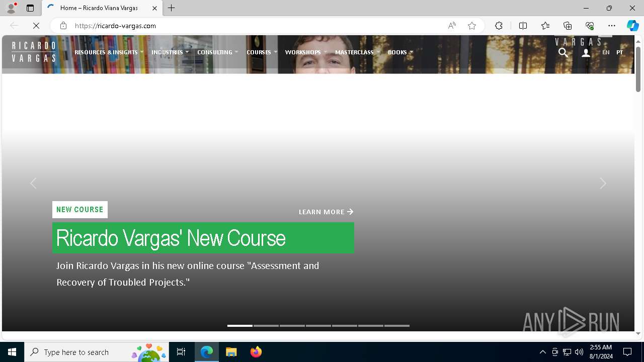Expand the Courses menu

262,52
